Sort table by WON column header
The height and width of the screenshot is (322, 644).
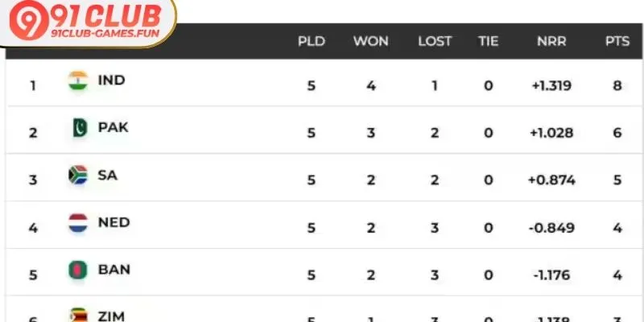tap(371, 41)
